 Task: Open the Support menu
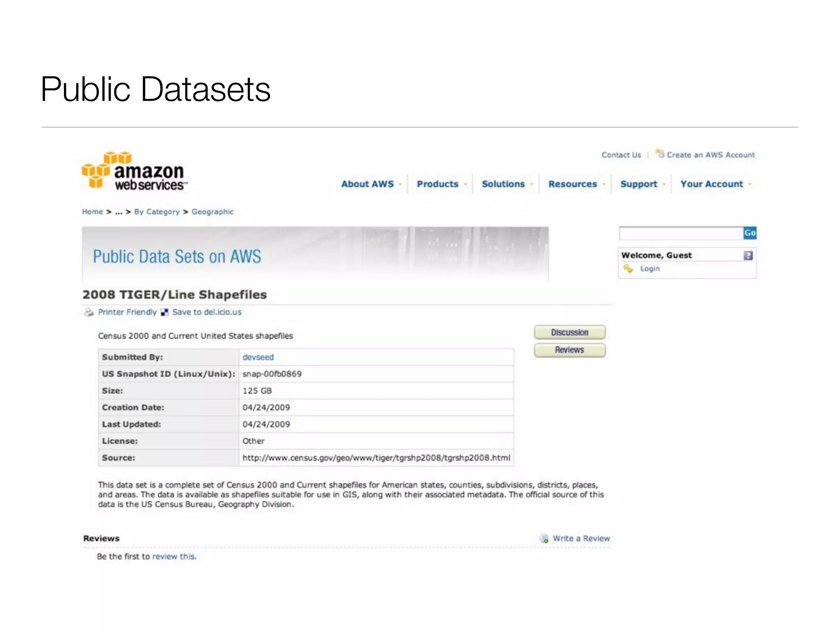[x=639, y=185]
